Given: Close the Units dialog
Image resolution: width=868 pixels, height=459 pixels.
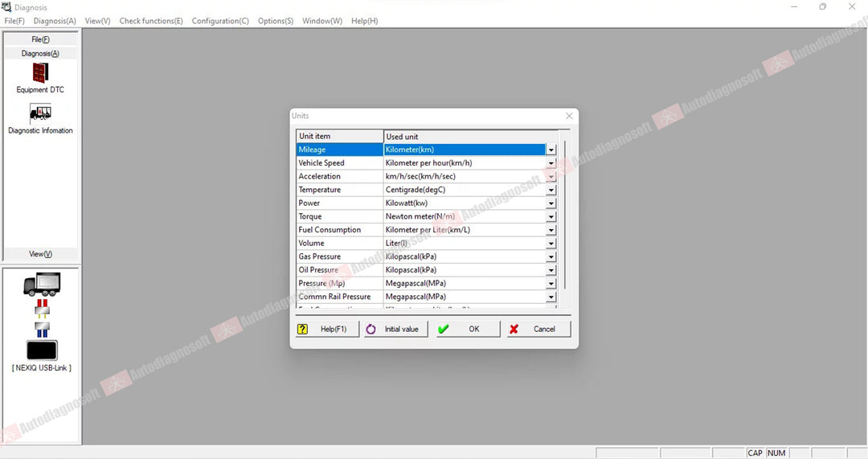Looking at the screenshot, I should point(569,116).
